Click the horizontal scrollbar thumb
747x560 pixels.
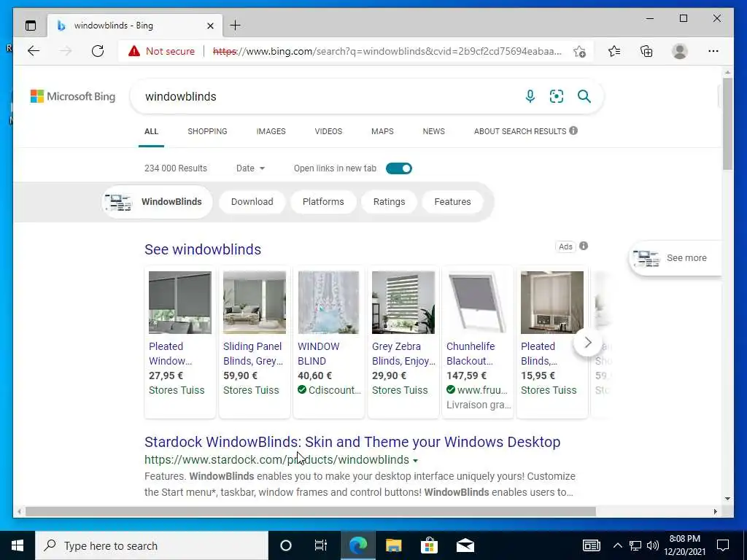click(310, 512)
